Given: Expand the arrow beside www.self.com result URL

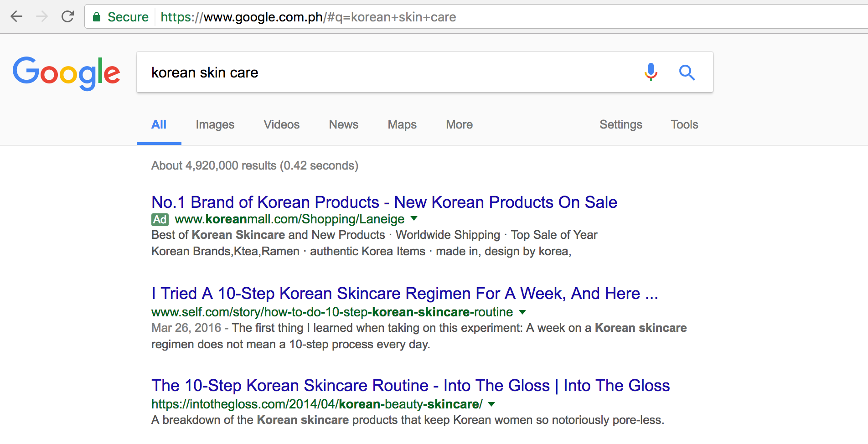Looking at the screenshot, I should click(522, 313).
